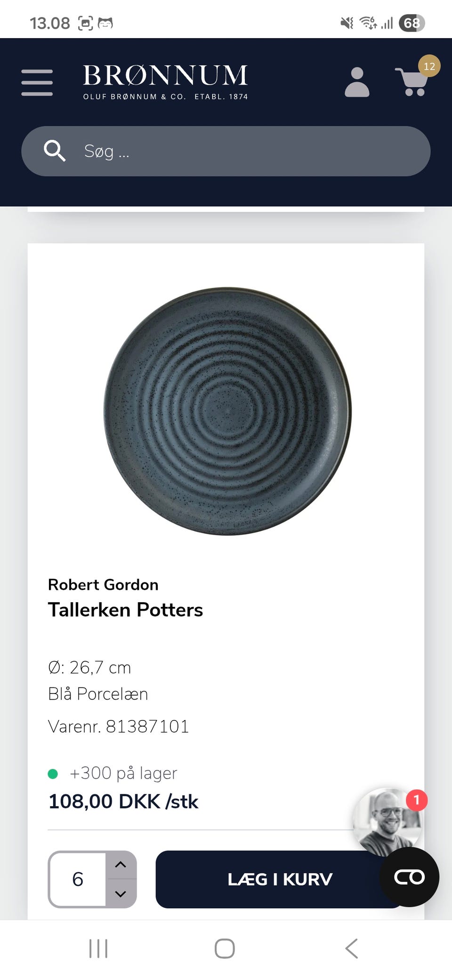Open the Tallerken Potters product title

(125, 610)
